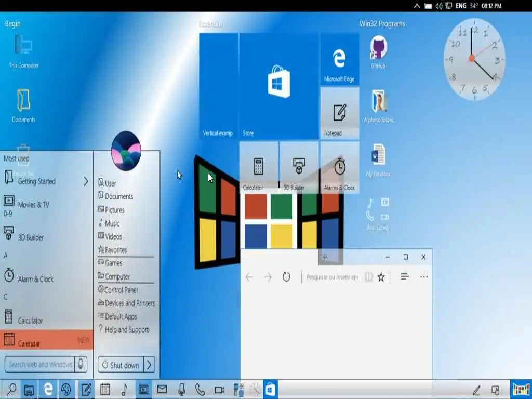Expand the Getting Started submenu arrow
The height and width of the screenshot is (399, 532).
point(86,181)
